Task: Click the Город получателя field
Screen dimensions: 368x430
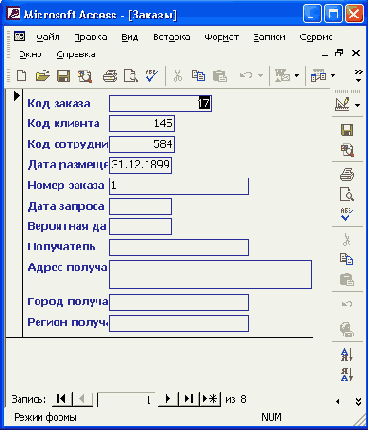Action: point(179,302)
